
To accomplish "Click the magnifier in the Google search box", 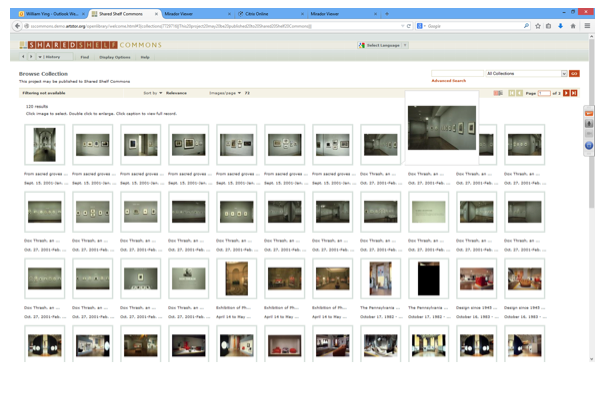I will [x=526, y=26].
